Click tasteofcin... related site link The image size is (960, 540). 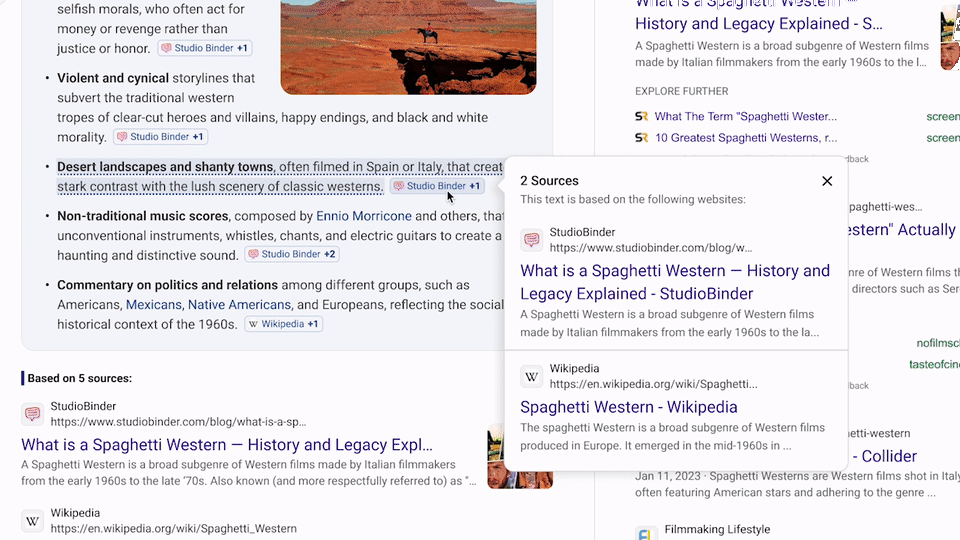pos(934,364)
